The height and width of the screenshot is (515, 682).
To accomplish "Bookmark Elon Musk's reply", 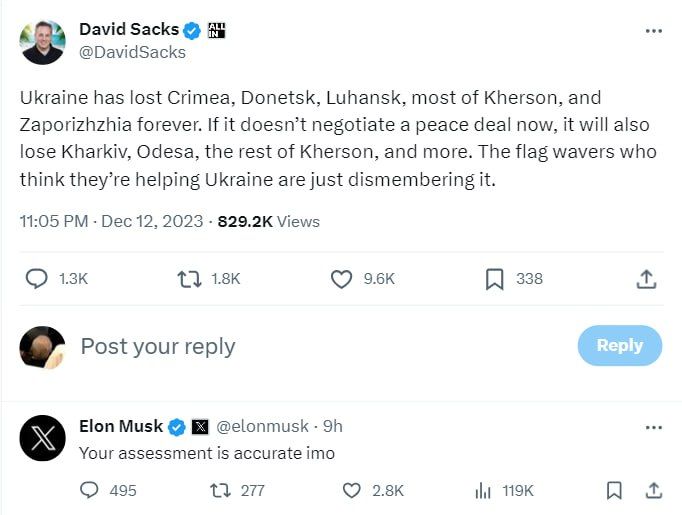I will [x=615, y=490].
